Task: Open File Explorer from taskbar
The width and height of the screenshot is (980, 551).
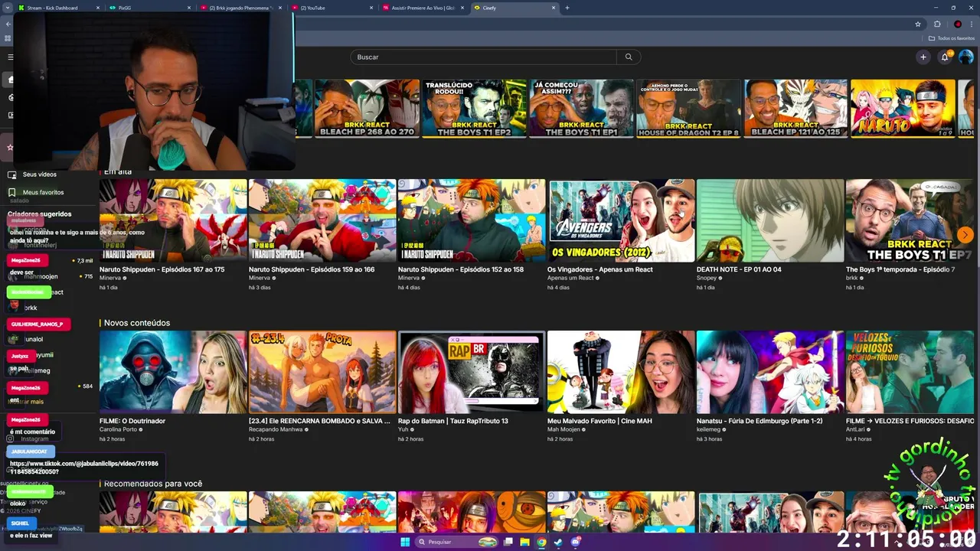Action: tap(524, 542)
